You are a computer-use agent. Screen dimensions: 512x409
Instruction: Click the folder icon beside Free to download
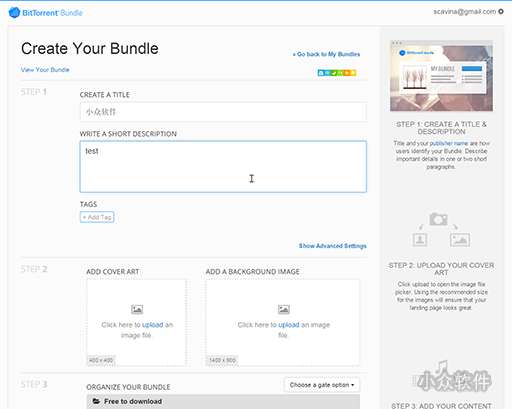[96, 401]
